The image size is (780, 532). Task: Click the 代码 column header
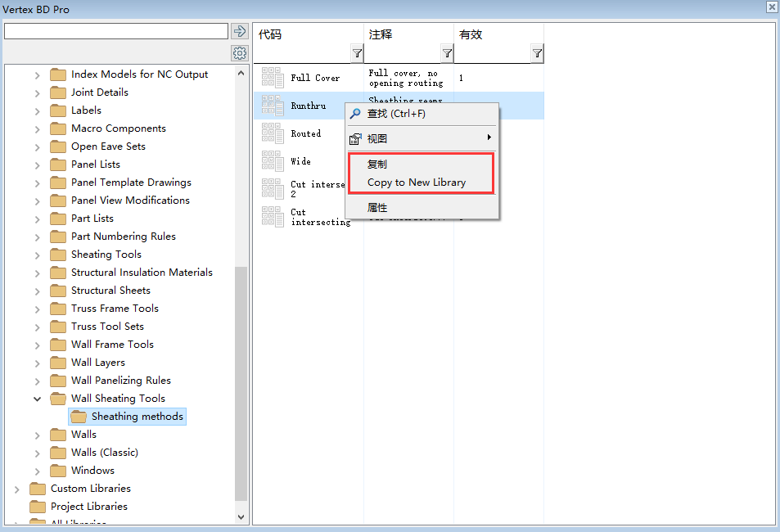270,34
